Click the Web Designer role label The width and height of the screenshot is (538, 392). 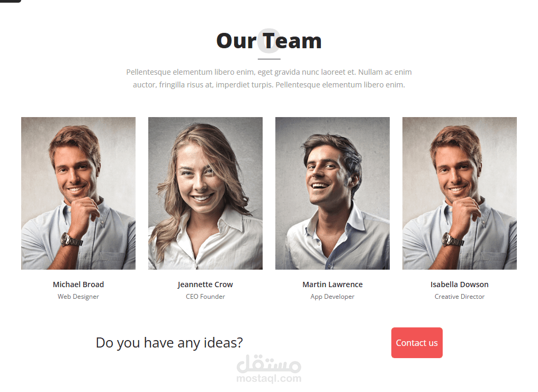[x=78, y=297]
